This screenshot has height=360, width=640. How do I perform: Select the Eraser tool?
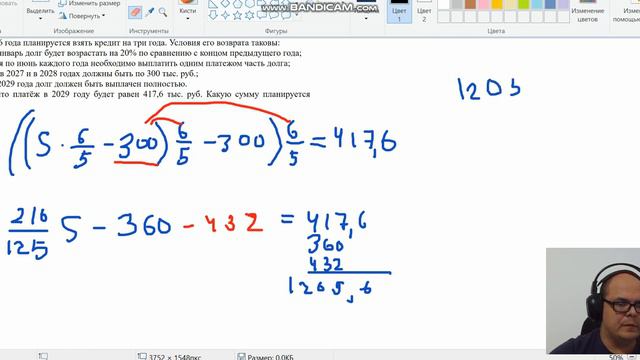[135, 12]
